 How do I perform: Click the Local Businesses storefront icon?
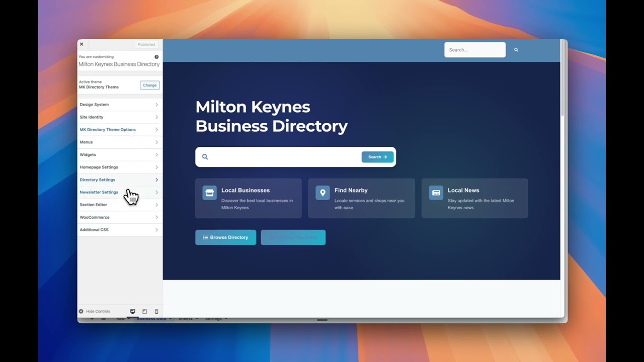tap(209, 193)
